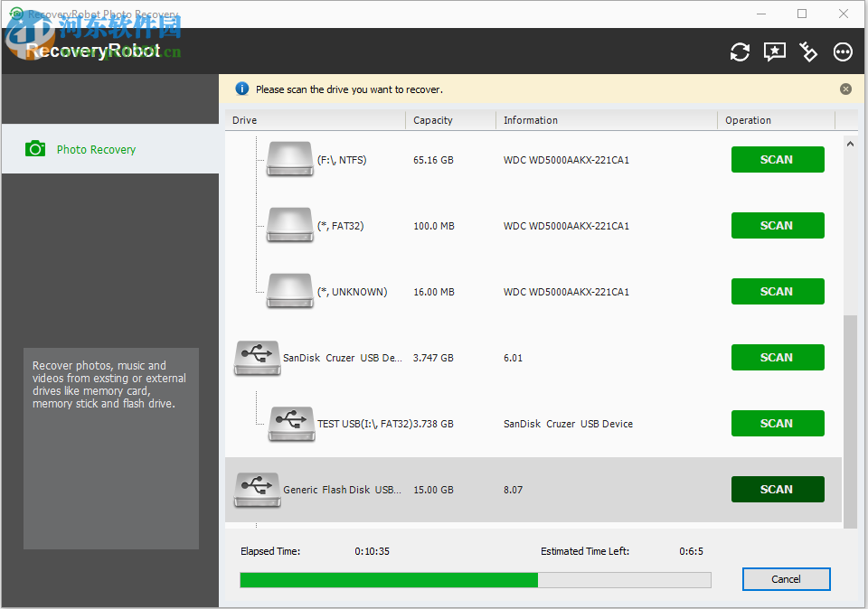The height and width of the screenshot is (609, 868).
Task: Select the Photo Recovery tab
Action: click(x=110, y=149)
